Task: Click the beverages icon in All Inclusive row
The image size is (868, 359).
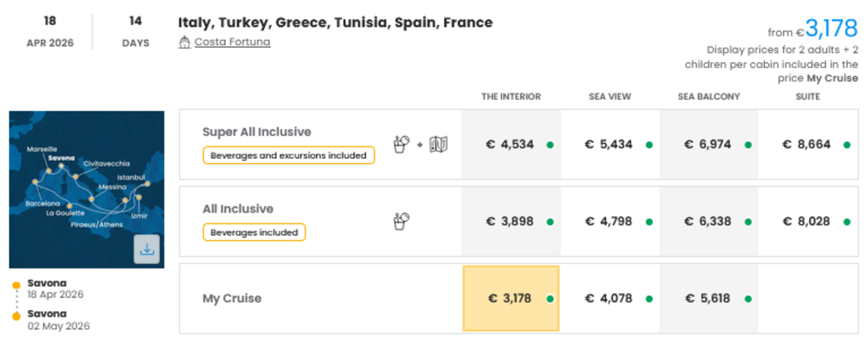Action: [x=401, y=221]
